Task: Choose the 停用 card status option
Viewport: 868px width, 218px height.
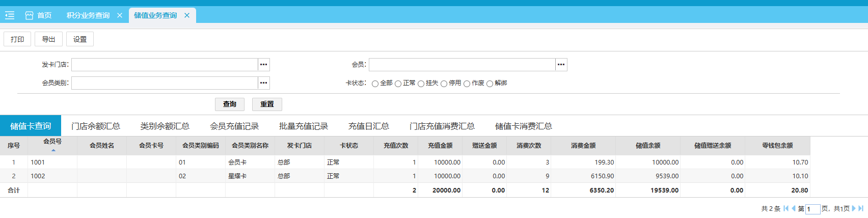Action: [444, 84]
